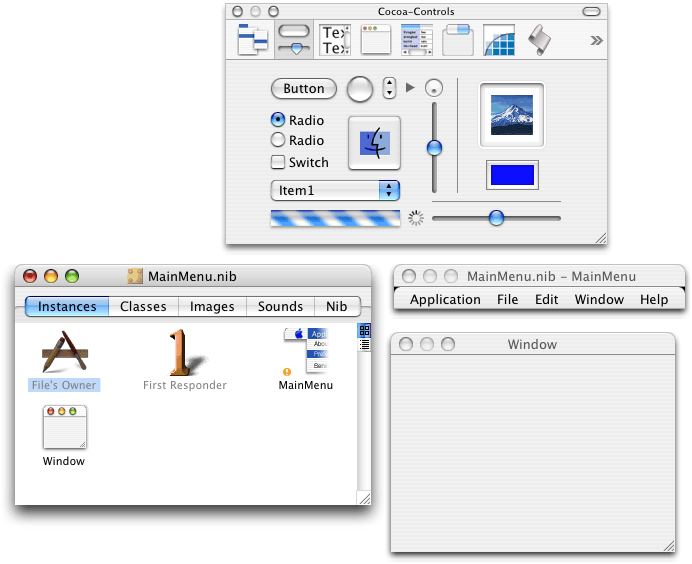
Task: Enable the Switch checkbox
Action: pyautogui.click(x=278, y=162)
